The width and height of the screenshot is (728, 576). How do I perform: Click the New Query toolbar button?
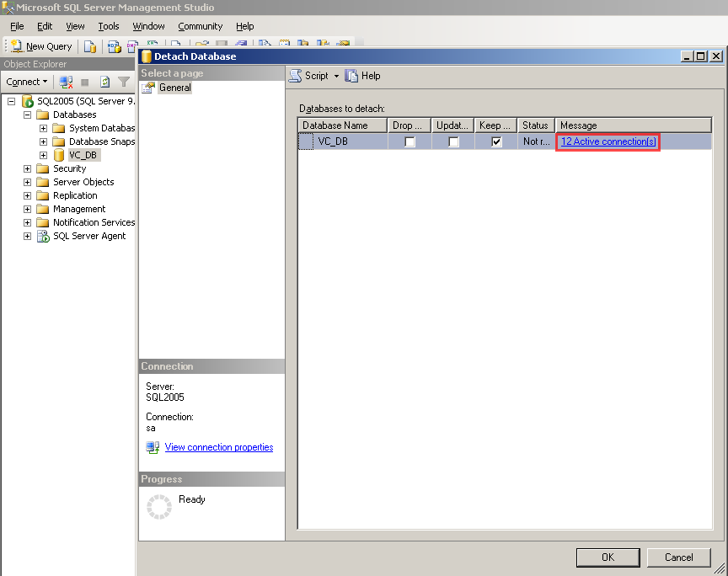(40, 46)
